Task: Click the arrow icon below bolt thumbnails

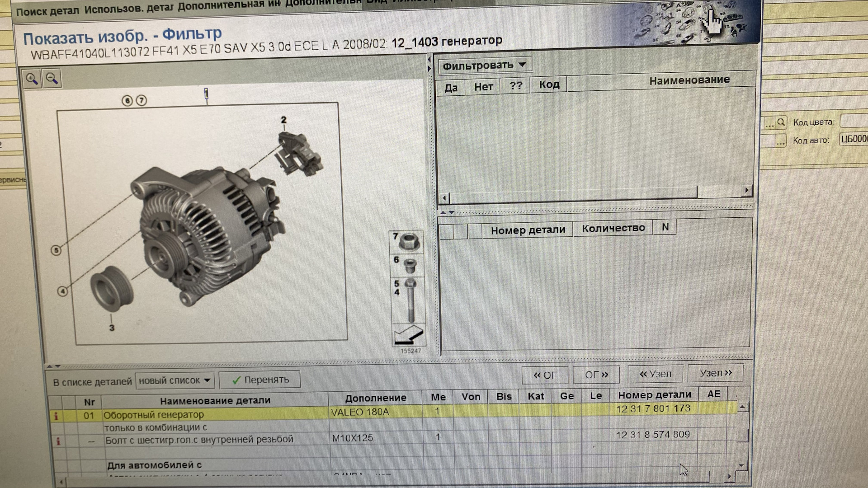Action: tap(408, 335)
